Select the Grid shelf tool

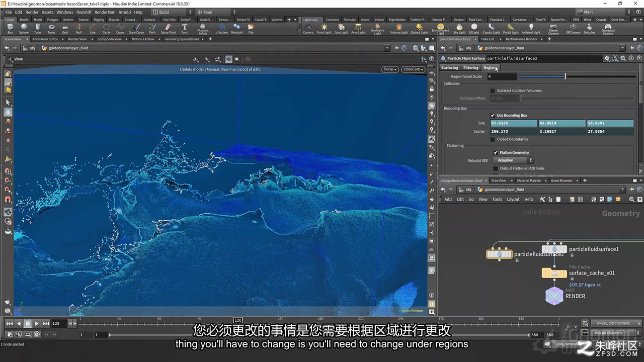coord(65,29)
